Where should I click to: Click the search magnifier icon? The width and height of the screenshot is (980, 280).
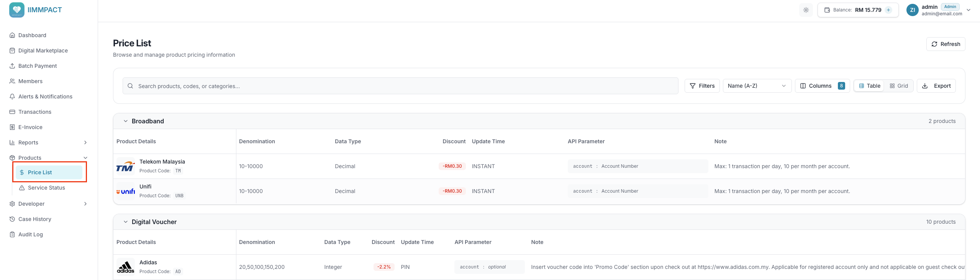(x=130, y=86)
